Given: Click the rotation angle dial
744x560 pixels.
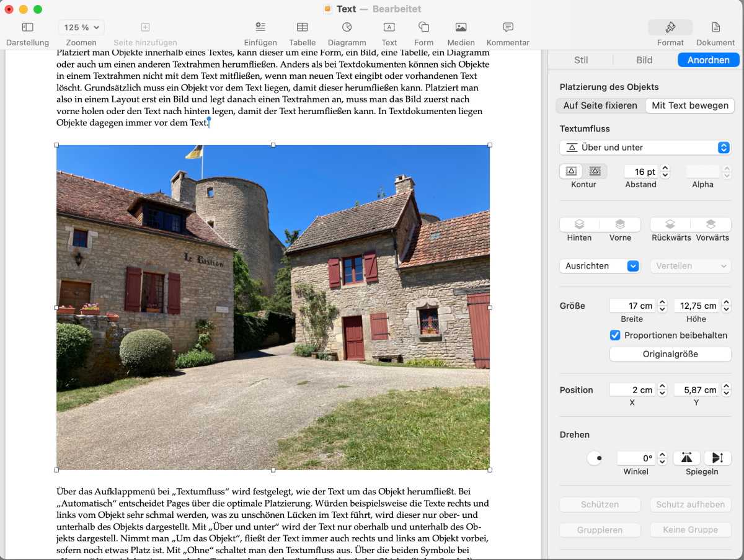Looking at the screenshot, I should pos(595,458).
